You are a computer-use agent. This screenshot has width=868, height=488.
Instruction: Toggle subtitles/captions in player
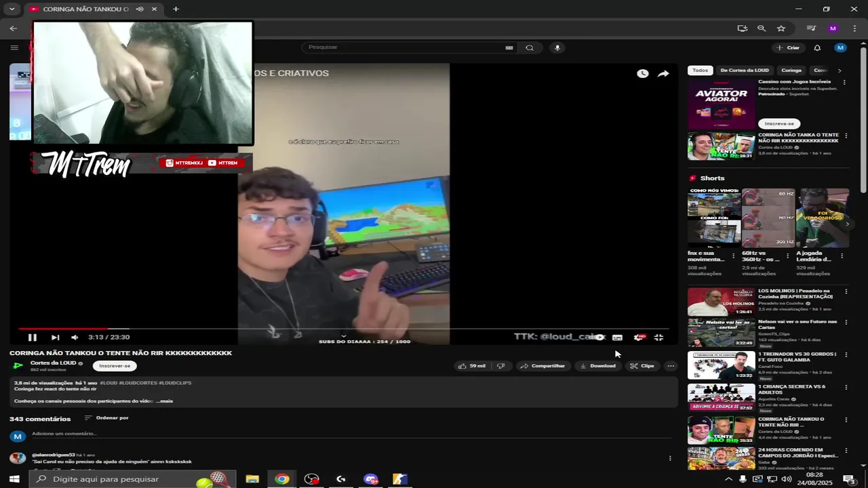(x=617, y=337)
